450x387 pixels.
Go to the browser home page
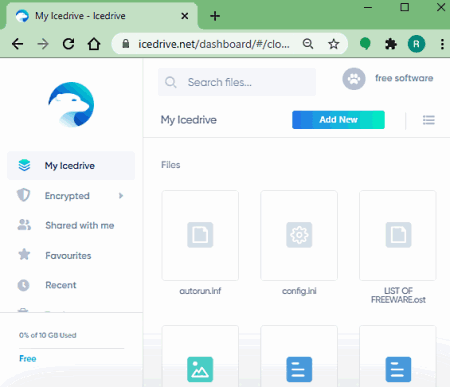94,44
